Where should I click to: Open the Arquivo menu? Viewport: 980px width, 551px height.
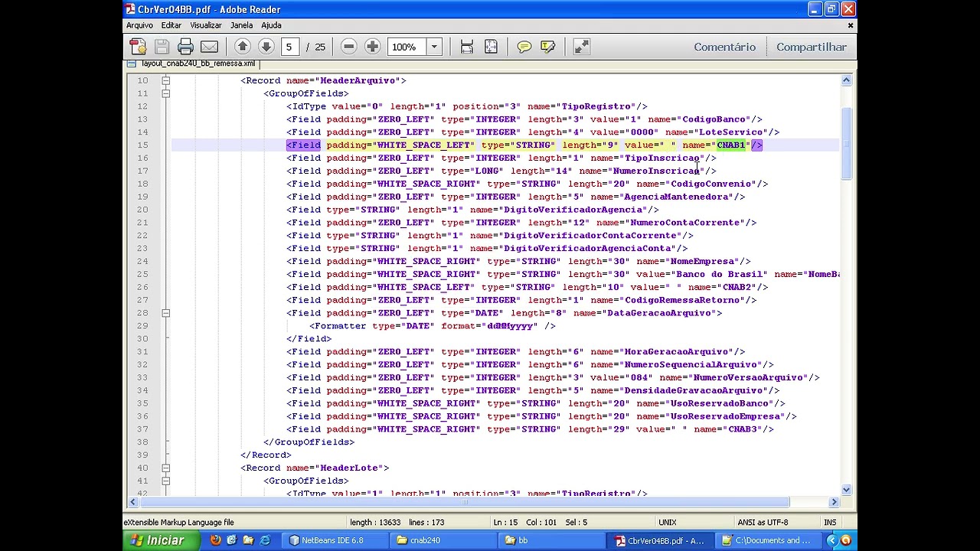[x=139, y=25]
